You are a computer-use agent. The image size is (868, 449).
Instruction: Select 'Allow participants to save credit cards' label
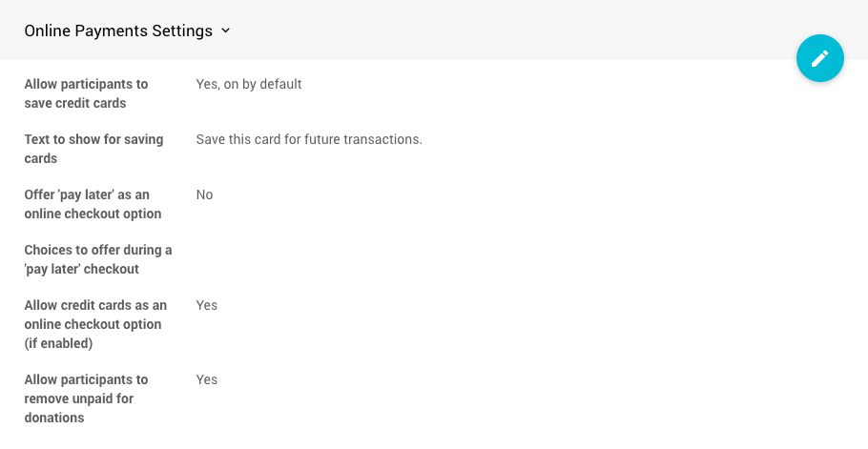coord(87,93)
